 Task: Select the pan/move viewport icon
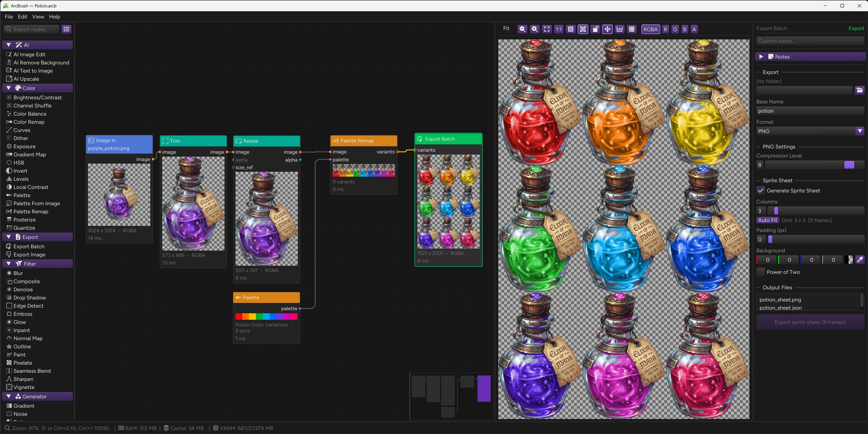pyautogui.click(x=607, y=29)
